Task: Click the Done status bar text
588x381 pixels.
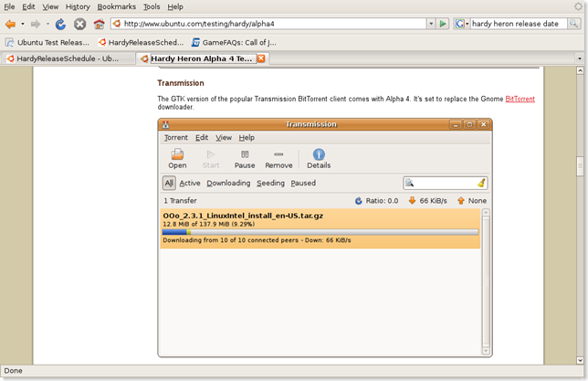Action: [x=13, y=371]
